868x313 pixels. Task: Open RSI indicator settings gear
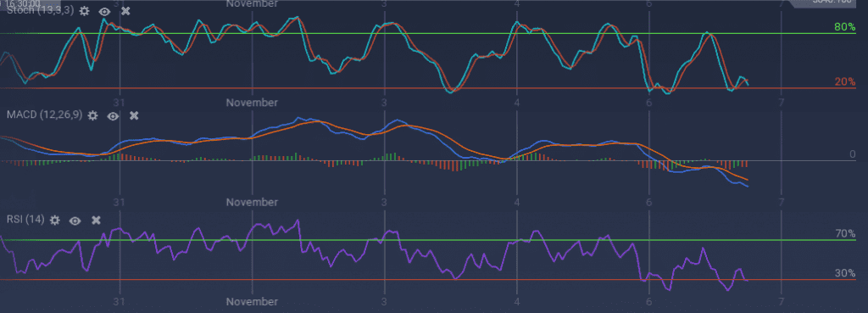pyautogui.click(x=54, y=220)
